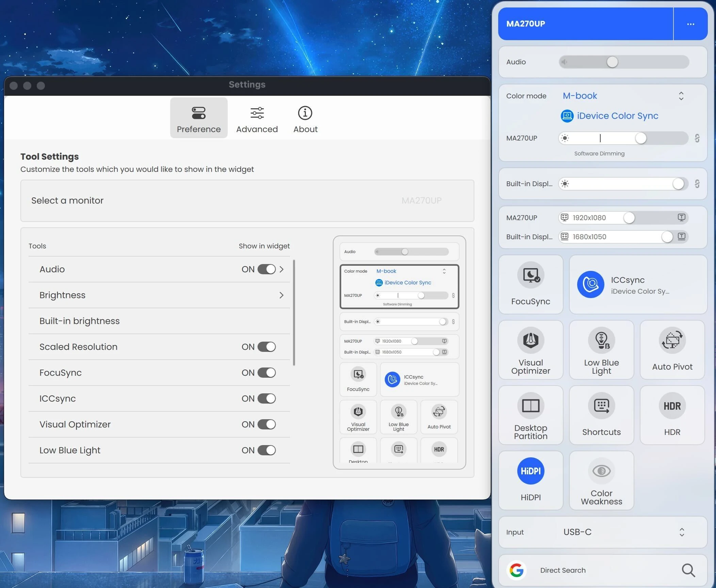The height and width of the screenshot is (588, 716).
Task: Adjust the Built-in Display brightness slider
Action: (x=623, y=184)
